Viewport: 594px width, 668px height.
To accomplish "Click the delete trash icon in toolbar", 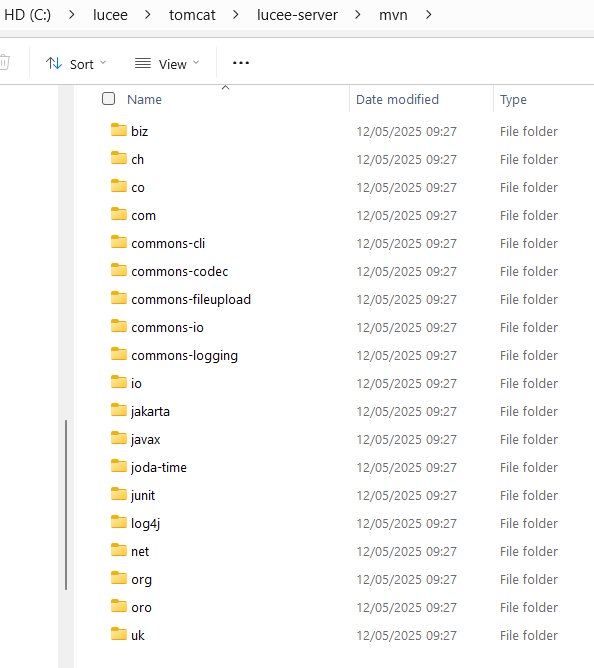I will [x=5, y=63].
